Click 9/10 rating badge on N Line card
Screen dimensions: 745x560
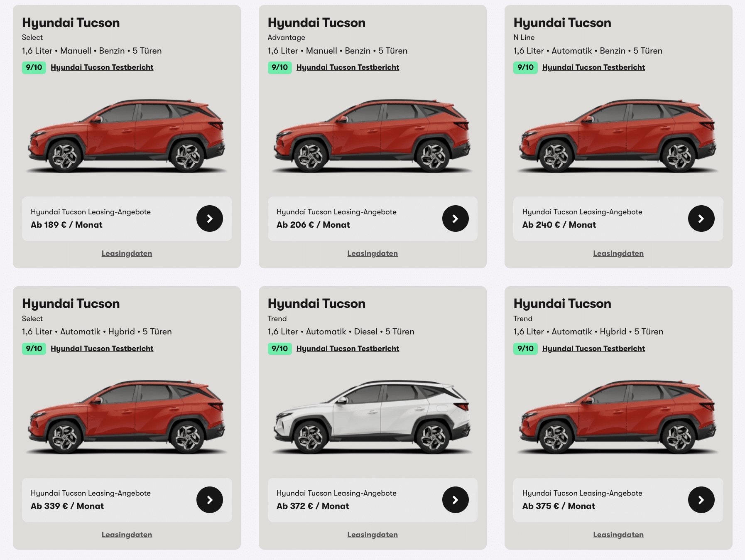[525, 67]
